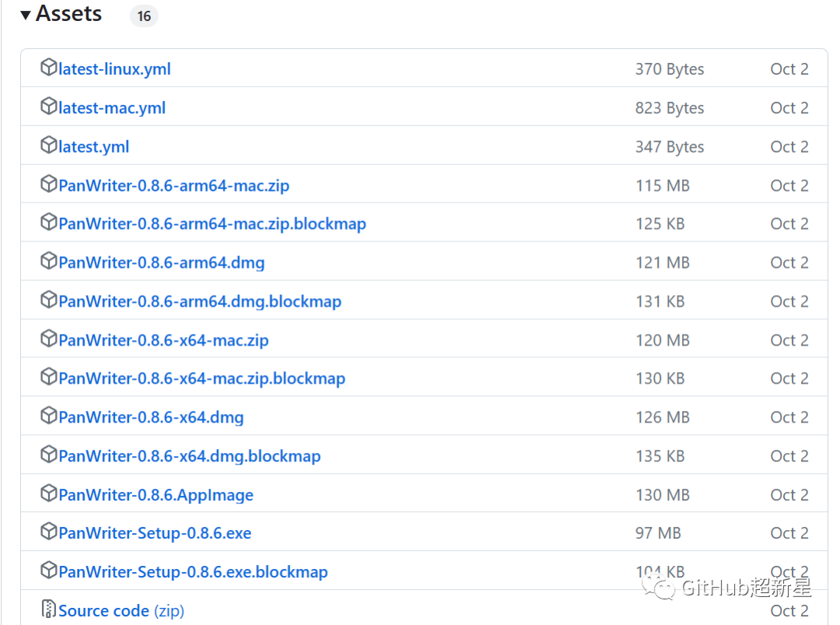Download PanWriter-0.8.6-x64-mac.zip
The width and height of the screenshot is (840, 625).
[x=163, y=340]
